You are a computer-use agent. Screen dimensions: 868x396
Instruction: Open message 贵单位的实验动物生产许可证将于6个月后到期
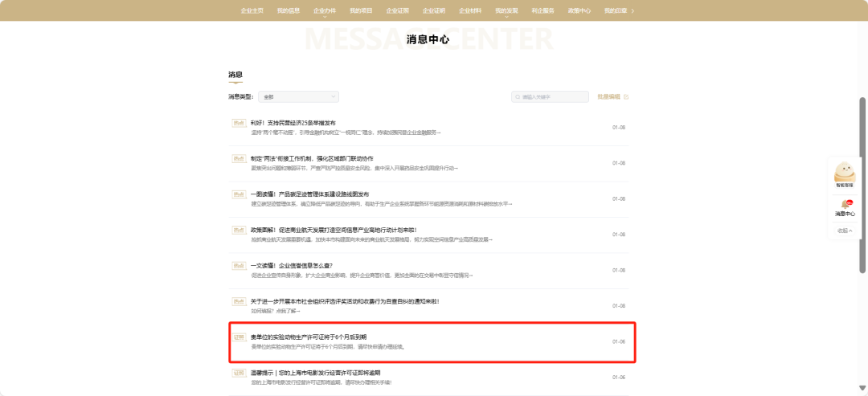pos(309,337)
